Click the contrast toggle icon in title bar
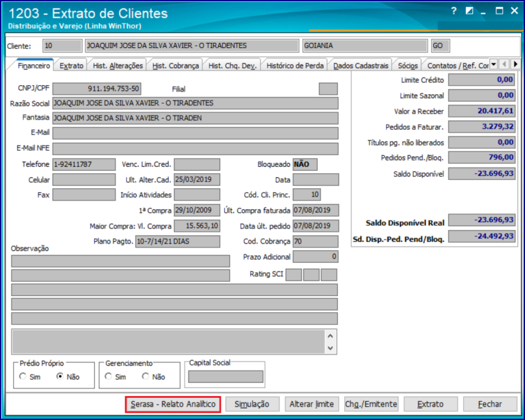 [469, 11]
